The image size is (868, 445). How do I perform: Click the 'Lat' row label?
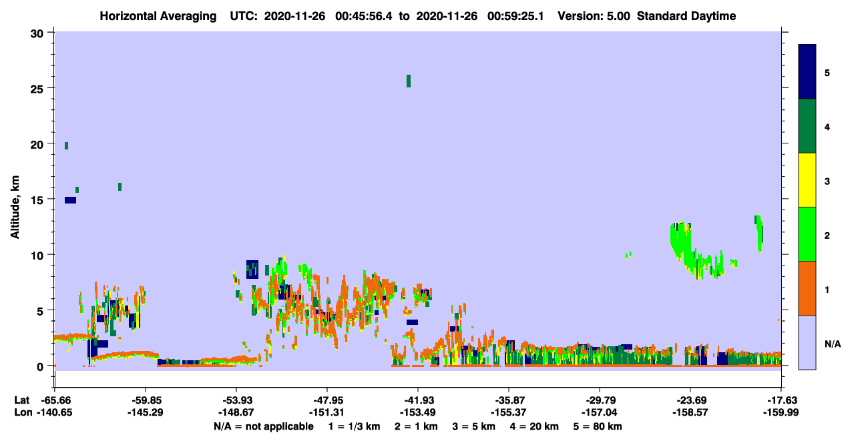[22, 400]
